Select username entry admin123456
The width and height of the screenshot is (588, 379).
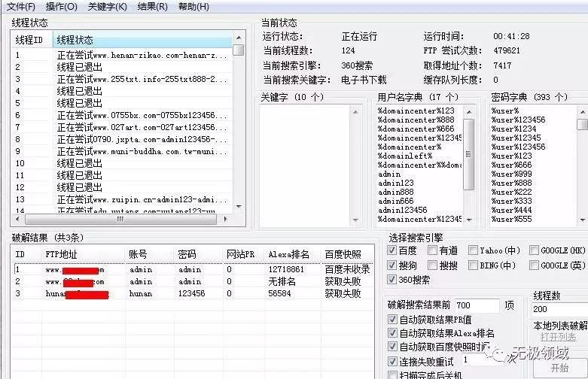(402, 210)
